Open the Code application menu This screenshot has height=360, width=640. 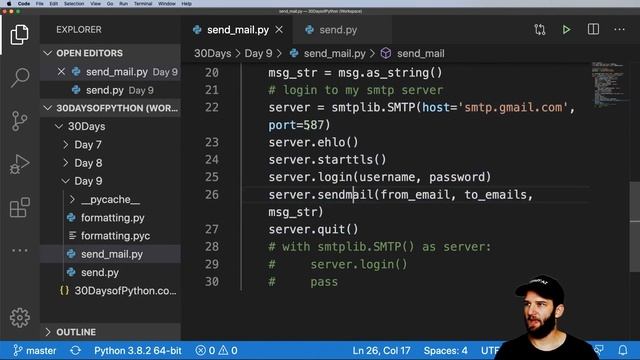pos(24,3)
